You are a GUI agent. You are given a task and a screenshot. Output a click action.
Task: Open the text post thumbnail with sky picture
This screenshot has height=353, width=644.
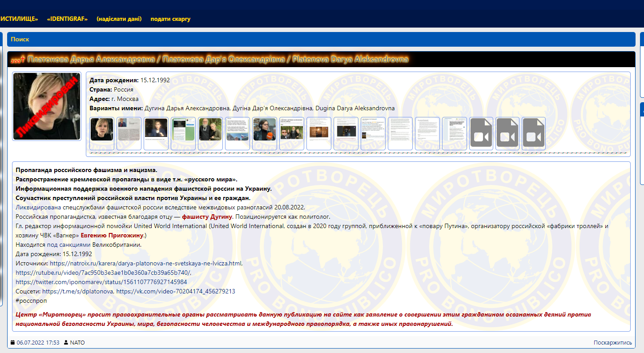tap(237, 133)
